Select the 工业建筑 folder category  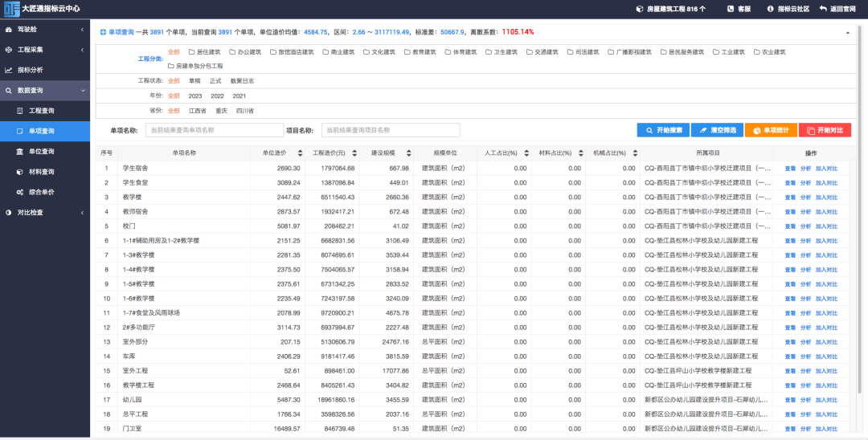(729, 52)
